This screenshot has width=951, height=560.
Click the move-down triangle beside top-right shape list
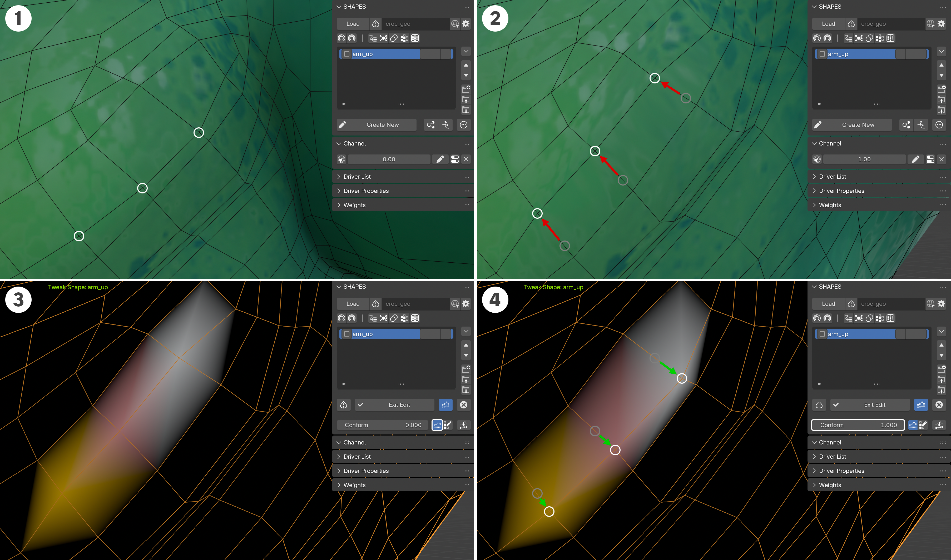pos(942,76)
